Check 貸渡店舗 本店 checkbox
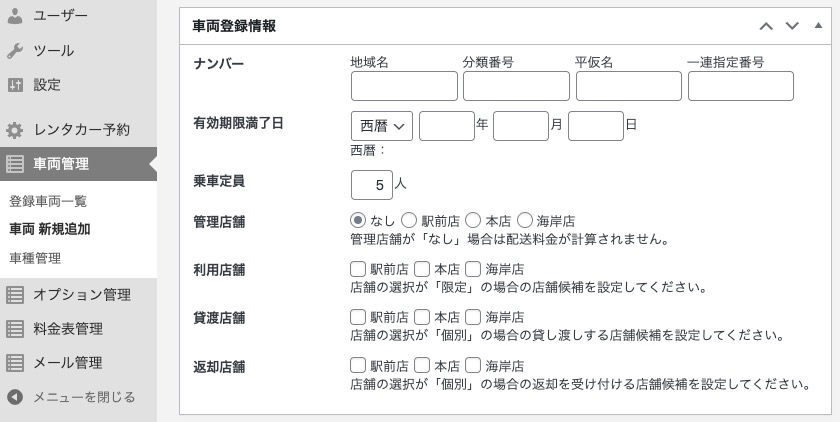This screenshot has width=840, height=422. (422, 316)
